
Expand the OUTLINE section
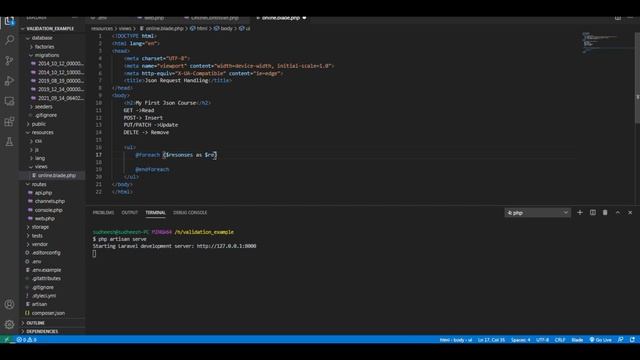point(36,323)
